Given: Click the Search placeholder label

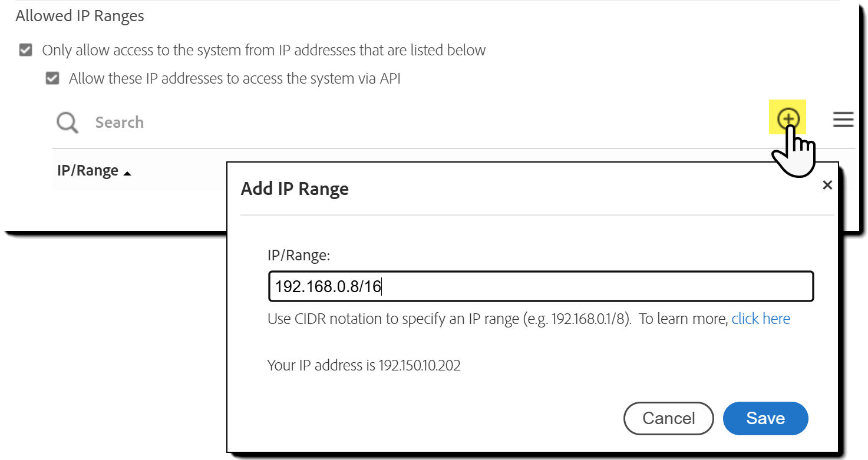Looking at the screenshot, I should pos(119,122).
